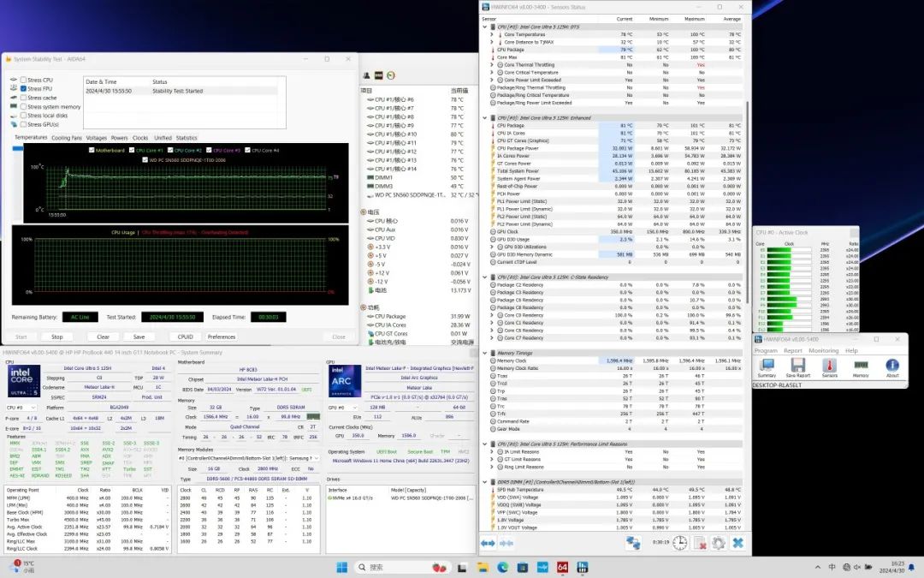Reset the elapsed time clock icon
The height and width of the screenshot is (578, 924).
pos(679,543)
